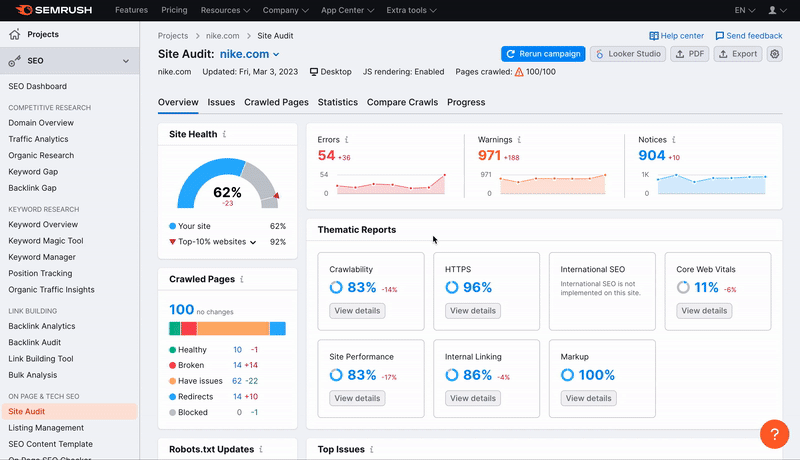Click the blue Redirects bar segment

278,328
